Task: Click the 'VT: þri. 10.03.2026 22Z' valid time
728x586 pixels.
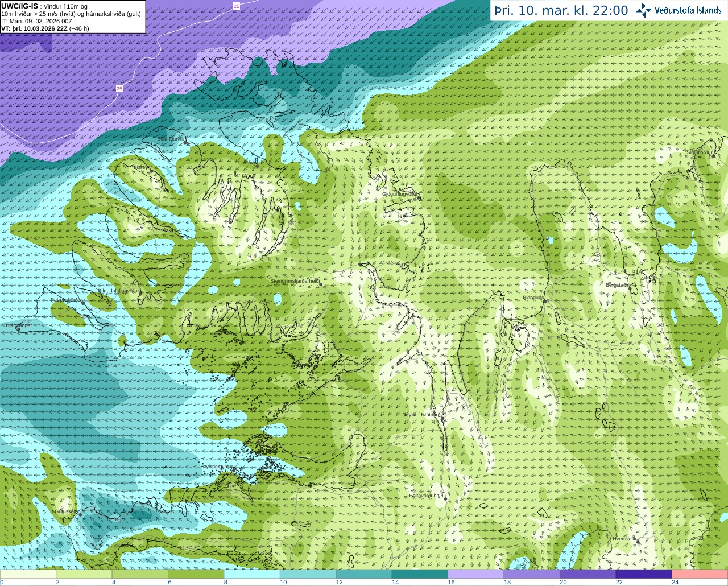Action: click(34, 28)
